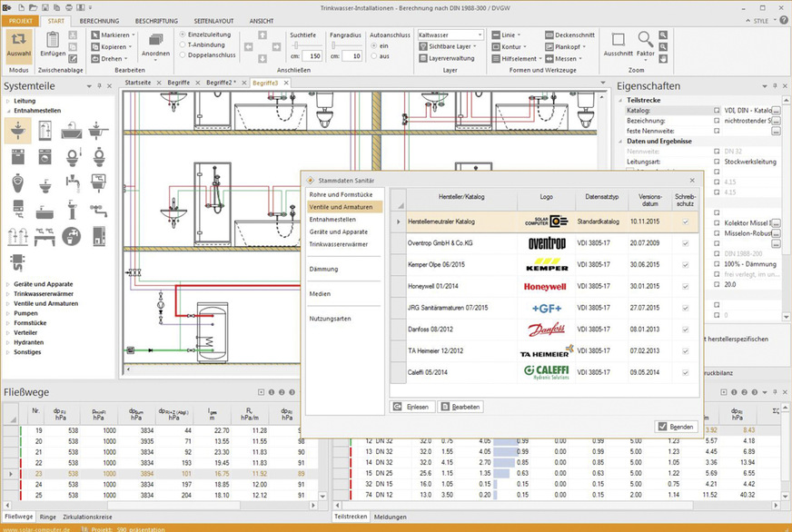This screenshot has height=532, width=792.
Task: Pick the washing machine symbol
Action: 45,158
